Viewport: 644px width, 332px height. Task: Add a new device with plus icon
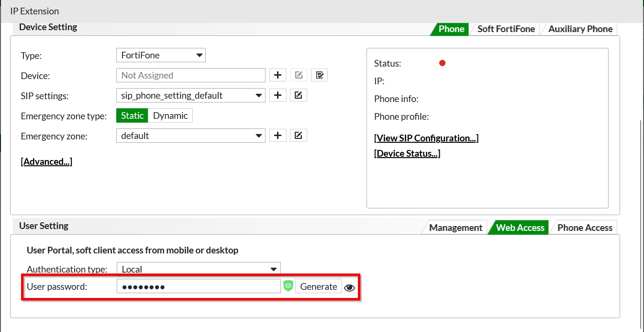278,75
